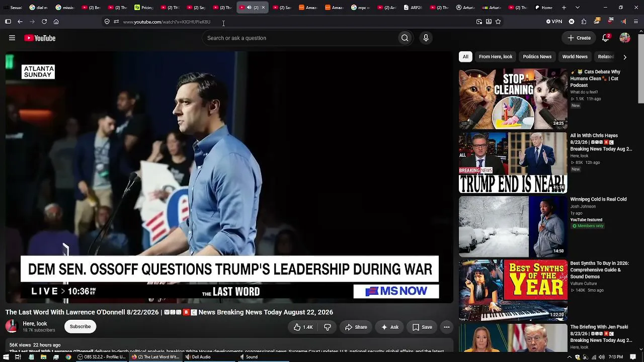Image resolution: width=644 pixels, height=362 pixels.
Task: Open the browser main menu
Action: 636,22
